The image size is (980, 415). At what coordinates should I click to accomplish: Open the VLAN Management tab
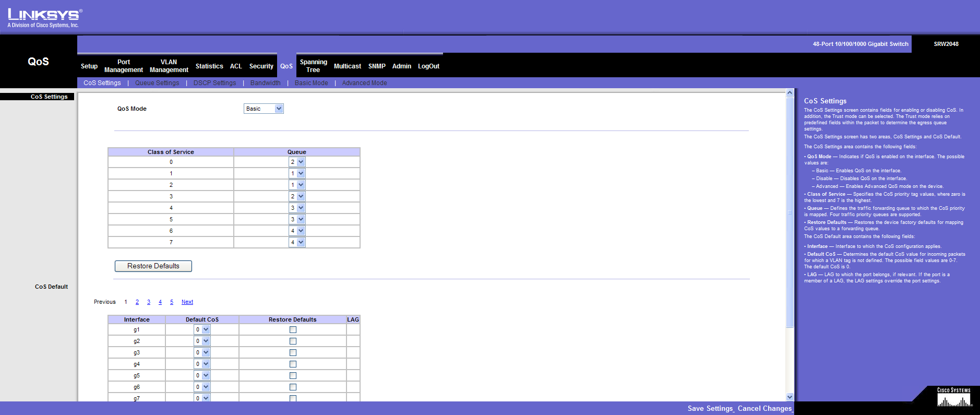tap(169, 66)
